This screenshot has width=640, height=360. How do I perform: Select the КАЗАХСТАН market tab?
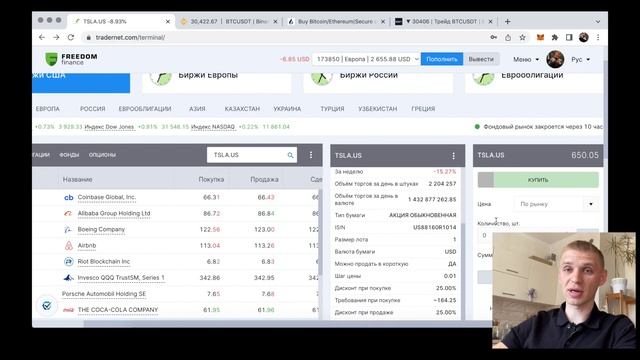click(x=242, y=109)
